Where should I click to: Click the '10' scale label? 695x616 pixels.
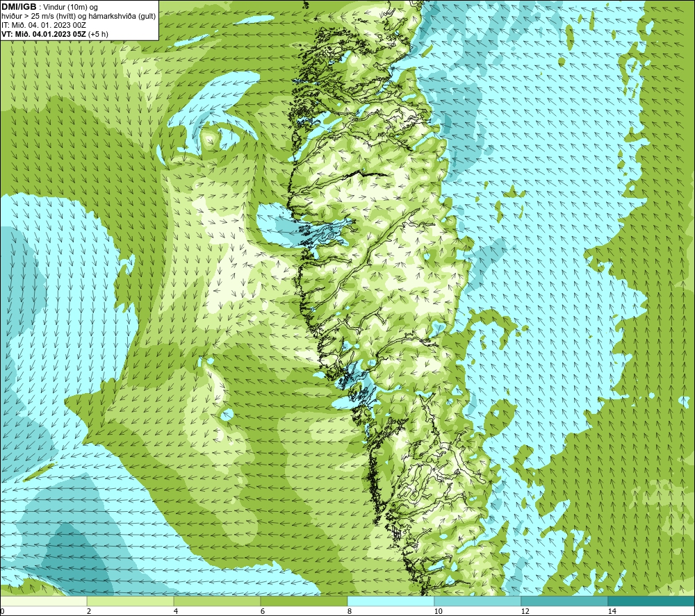pos(439,611)
